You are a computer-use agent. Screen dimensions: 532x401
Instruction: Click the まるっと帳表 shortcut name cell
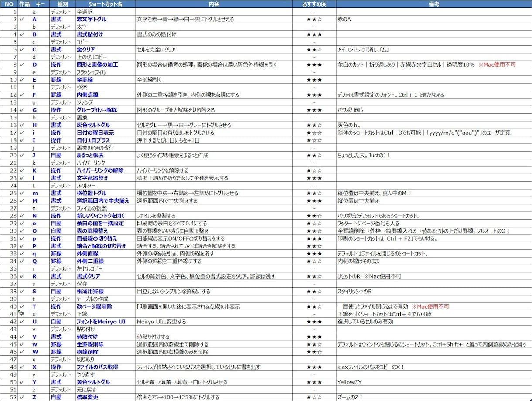(105, 155)
